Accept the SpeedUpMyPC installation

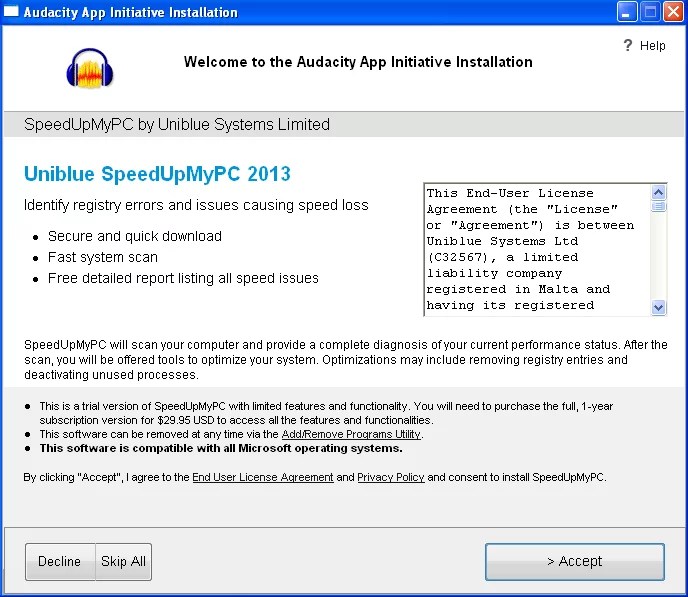coord(575,561)
